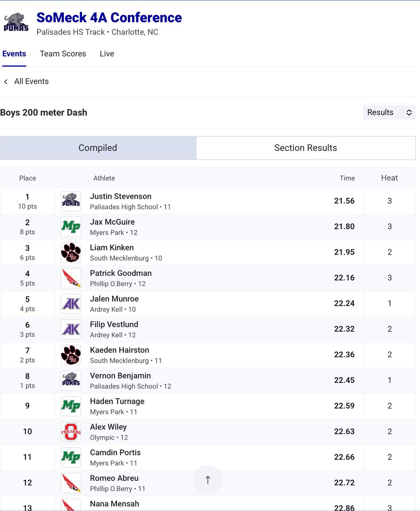This screenshot has height=511, width=420.
Task: Click the time 22.32
Action: [x=344, y=329]
